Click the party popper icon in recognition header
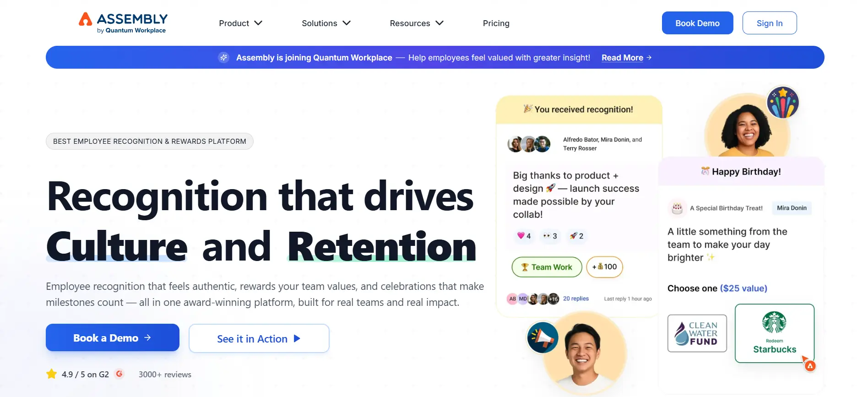 (528, 109)
